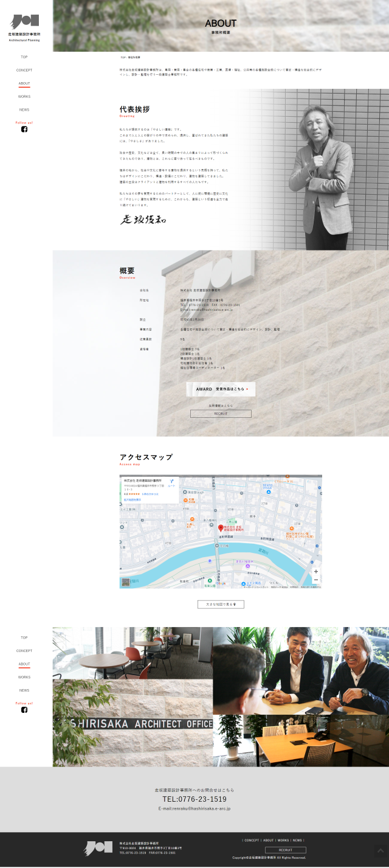Click the RECRUIT button in the footer
This screenshot has width=389, height=868.
coord(285,850)
